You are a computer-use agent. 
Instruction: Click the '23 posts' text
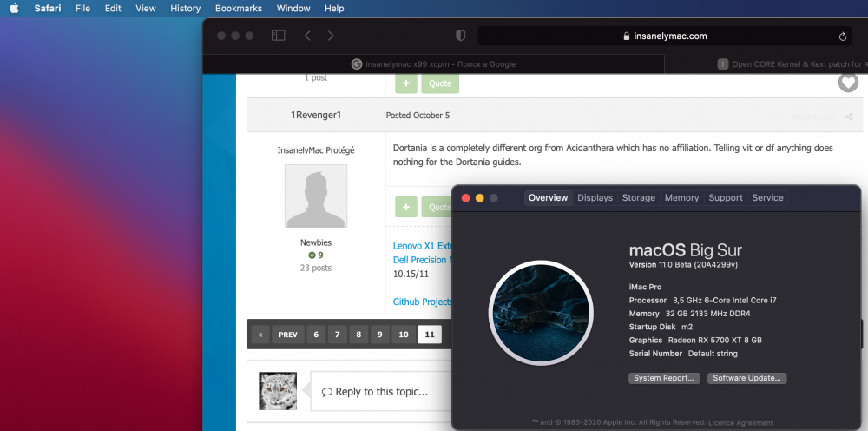click(316, 269)
